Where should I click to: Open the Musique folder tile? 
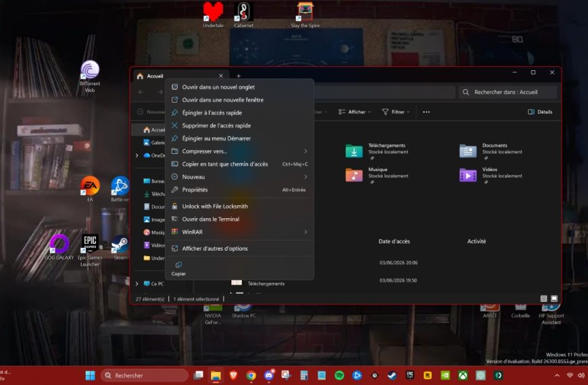376,175
